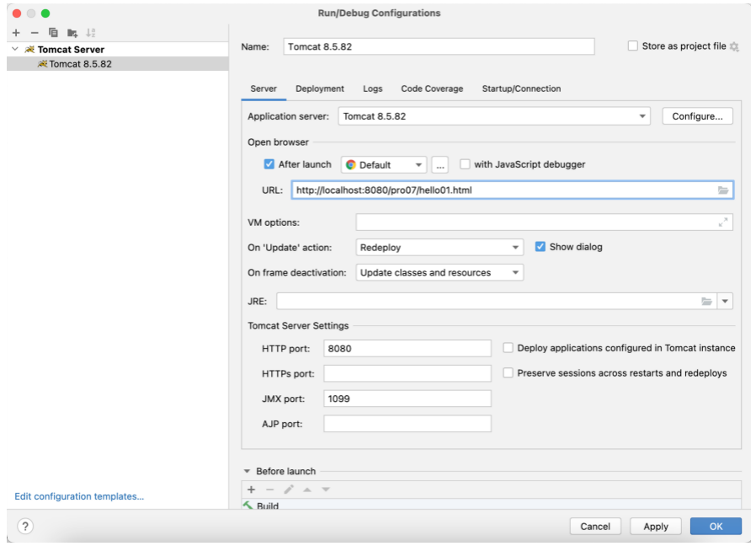Switch to Logs tab
The height and width of the screenshot is (546, 756).
[x=373, y=88]
